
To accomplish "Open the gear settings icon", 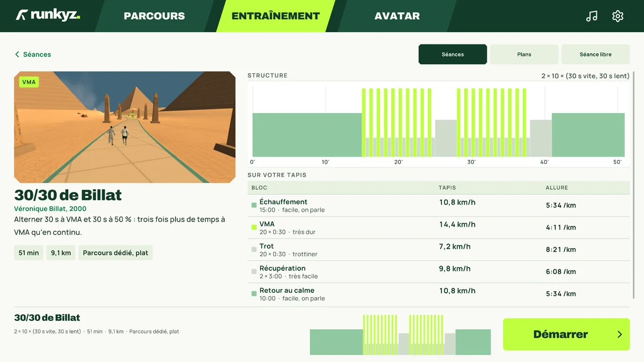I will click(x=618, y=16).
